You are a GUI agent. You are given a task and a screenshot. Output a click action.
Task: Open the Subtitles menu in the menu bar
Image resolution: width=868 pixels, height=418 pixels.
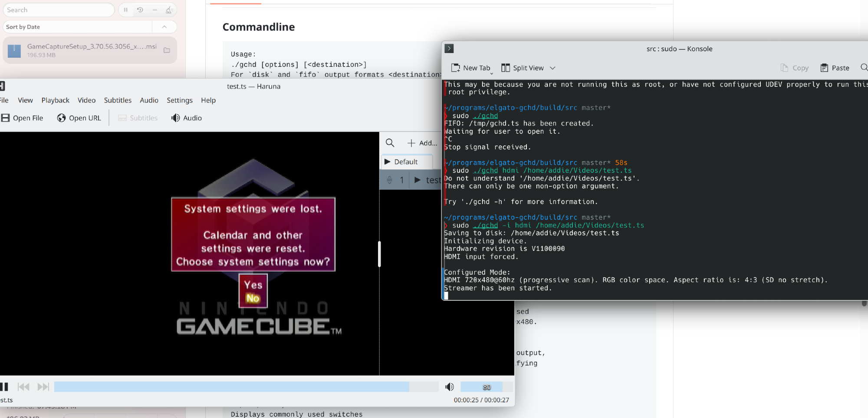point(118,100)
